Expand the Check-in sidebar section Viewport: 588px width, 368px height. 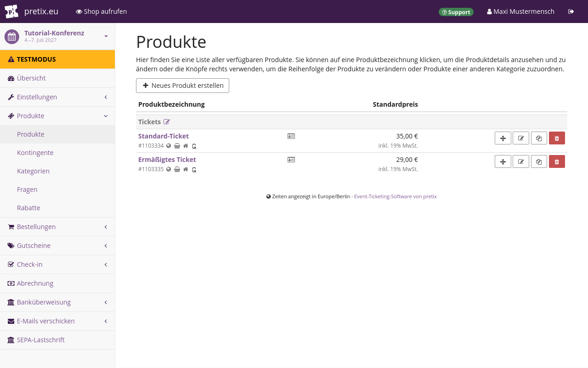pyautogui.click(x=106, y=264)
